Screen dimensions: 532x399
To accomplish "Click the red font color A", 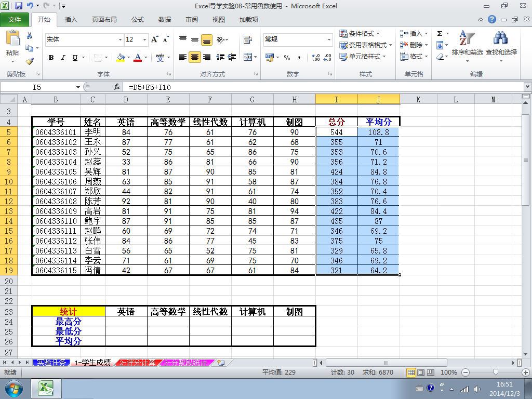I will point(137,58).
